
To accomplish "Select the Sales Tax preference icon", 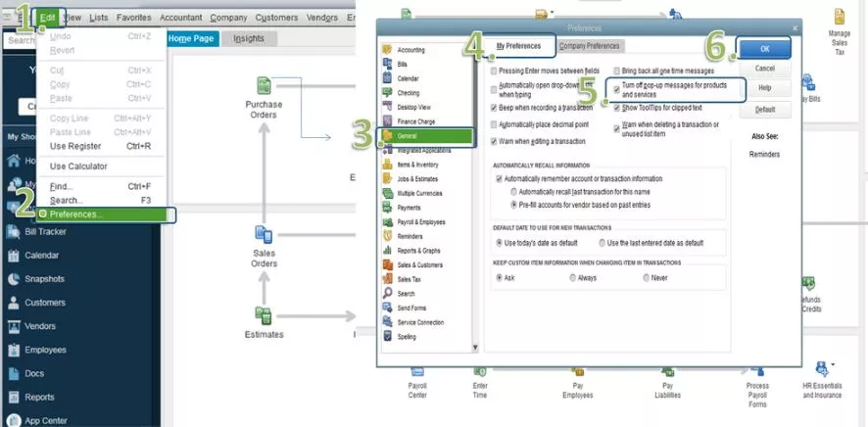I will [388, 279].
